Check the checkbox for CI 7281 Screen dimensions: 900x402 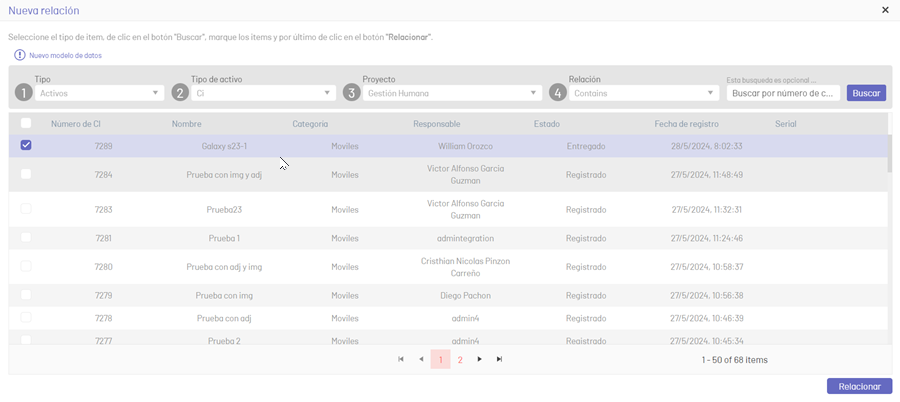pyautogui.click(x=26, y=237)
